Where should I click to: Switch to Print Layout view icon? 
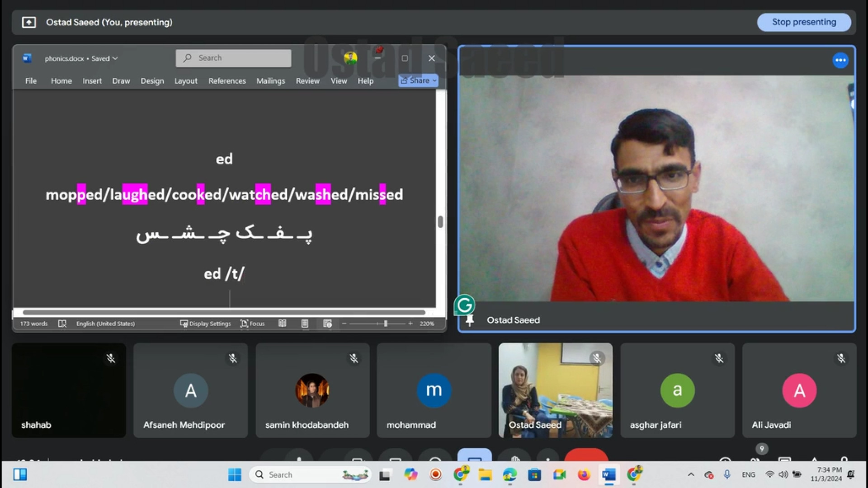(305, 324)
